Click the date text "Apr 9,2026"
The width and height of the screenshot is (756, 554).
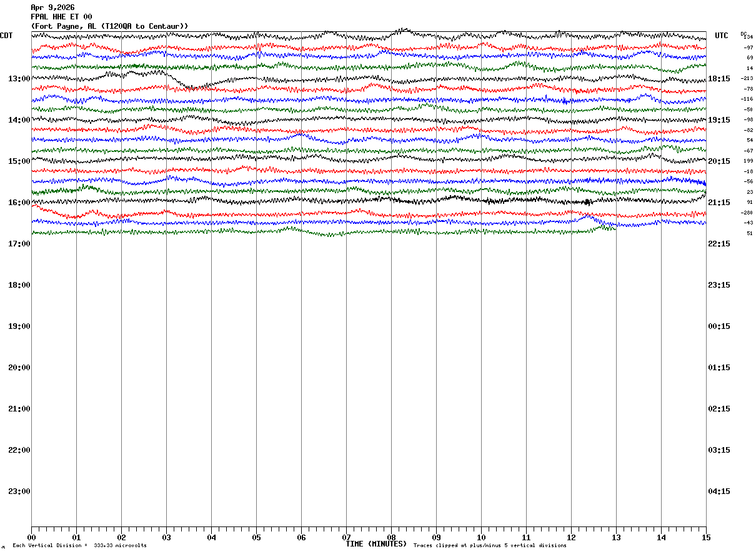coord(52,8)
